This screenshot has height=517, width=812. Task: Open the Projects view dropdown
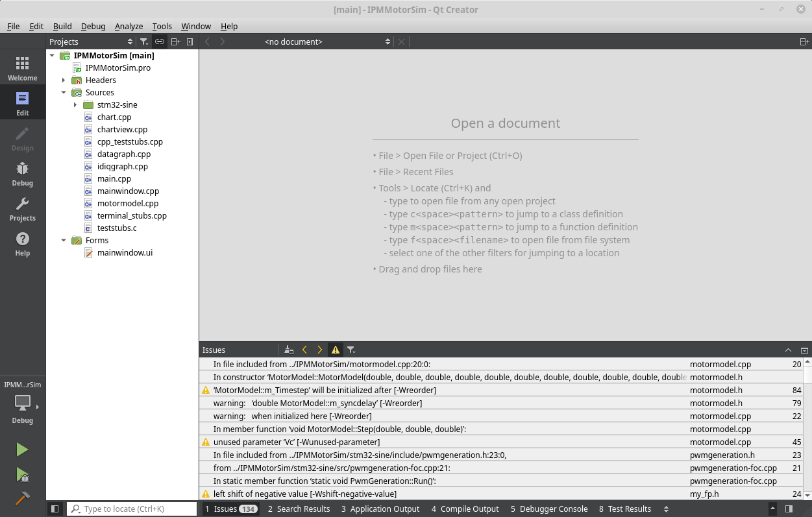[91, 42]
